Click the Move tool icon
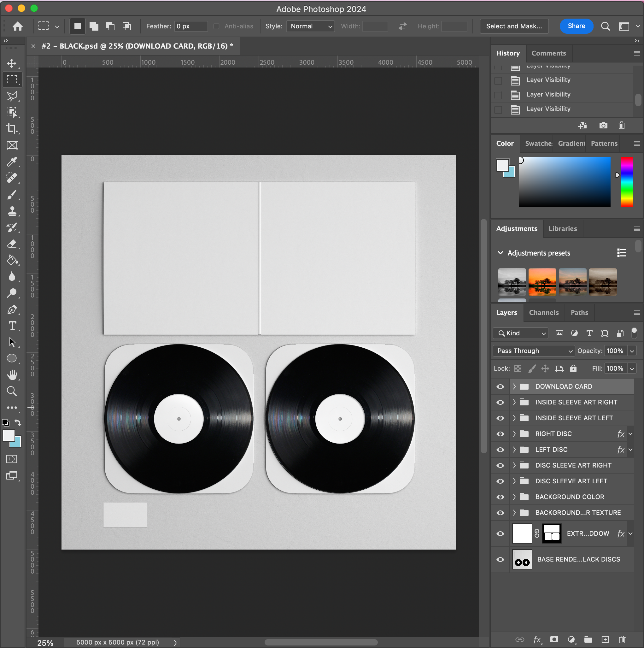Image resolution: width=644 pixels, height=648 pixels. click(x=12, y=63)
